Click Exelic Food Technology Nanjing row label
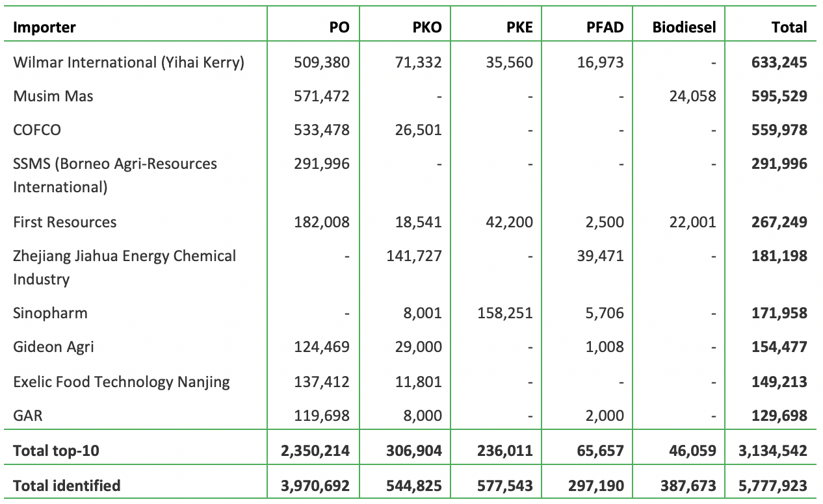This screenshot has height=504, width=823. tap(122, 381)
